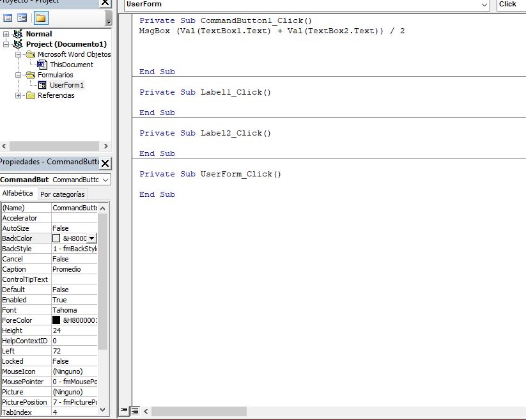This screenshot has width=526, height=420.
Task: Click the Normal project icon
Action: pyautogui.click(x=18, y=34)
